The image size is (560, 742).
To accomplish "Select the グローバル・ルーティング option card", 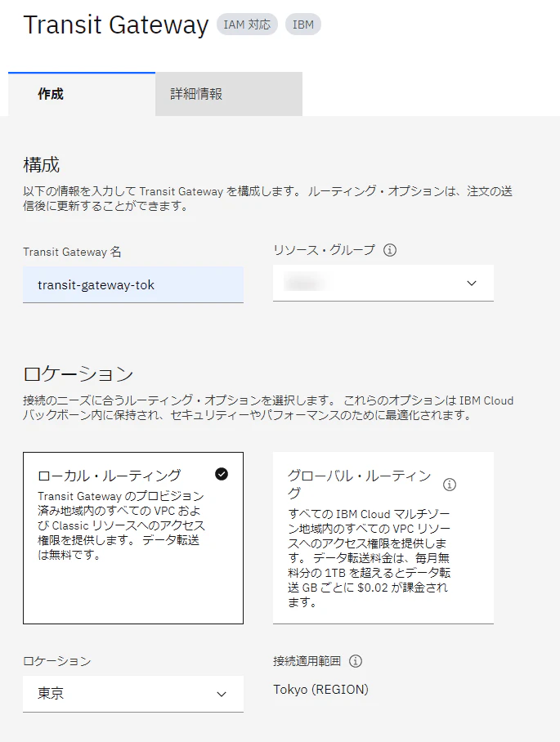I will point(383,538).
